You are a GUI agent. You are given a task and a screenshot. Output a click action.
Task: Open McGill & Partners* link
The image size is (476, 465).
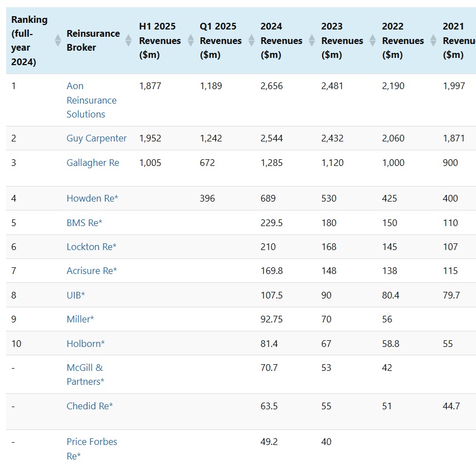click(x=85, y=374)
